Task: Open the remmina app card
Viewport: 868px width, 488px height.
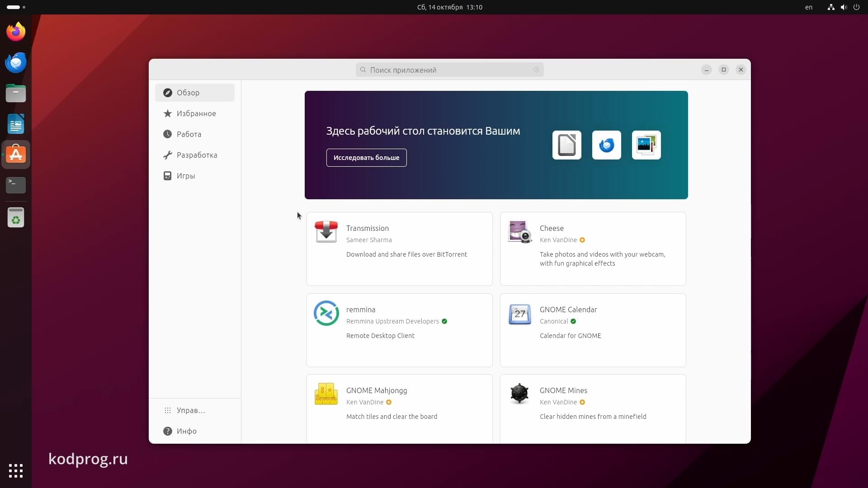Action: pos(399,330)
